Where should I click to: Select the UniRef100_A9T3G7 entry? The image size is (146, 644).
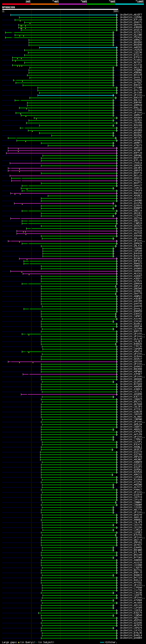pos(131,138)
